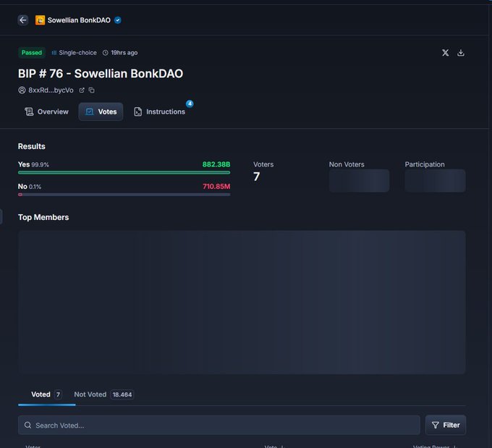Image resolution: width=492 pixels, height=448 pixels.
Task: Click the Yes 99.9% label
Action: pos(33,164)
